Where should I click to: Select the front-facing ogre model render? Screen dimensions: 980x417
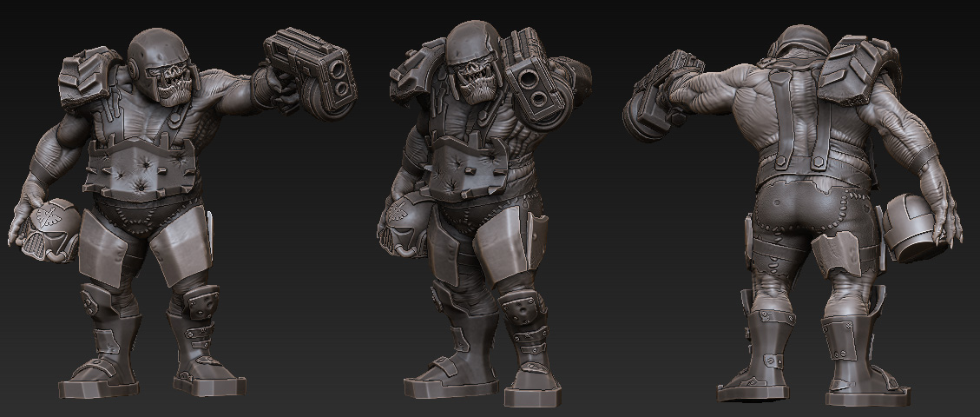coord(182,213)
